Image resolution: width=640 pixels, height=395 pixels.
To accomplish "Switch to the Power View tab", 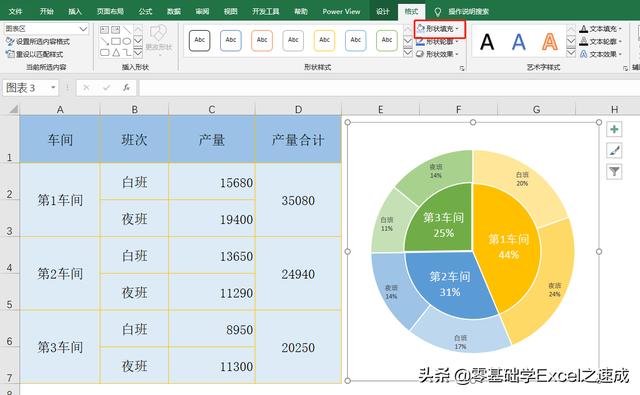I will click(x=341, y=11).
